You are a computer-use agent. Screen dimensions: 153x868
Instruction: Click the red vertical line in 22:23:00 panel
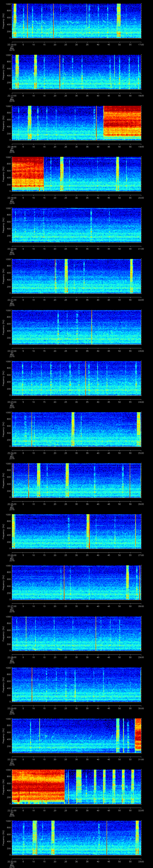[x=85, y=378]
